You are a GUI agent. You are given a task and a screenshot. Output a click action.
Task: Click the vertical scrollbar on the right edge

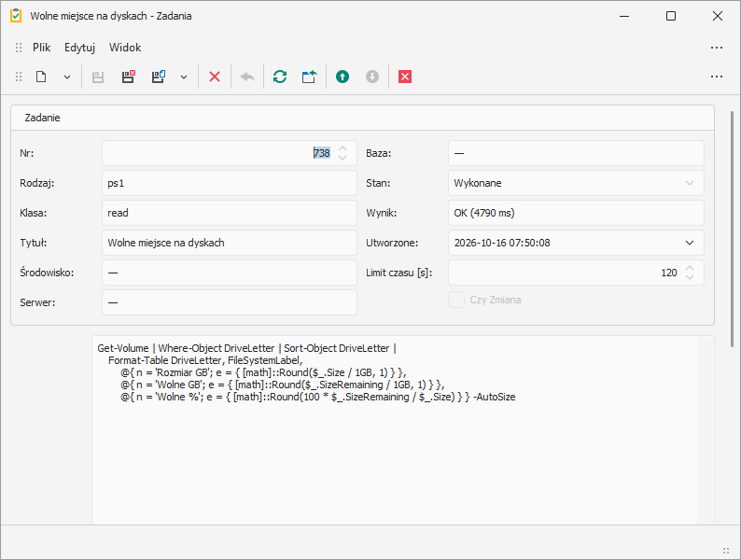coord(732,230)
